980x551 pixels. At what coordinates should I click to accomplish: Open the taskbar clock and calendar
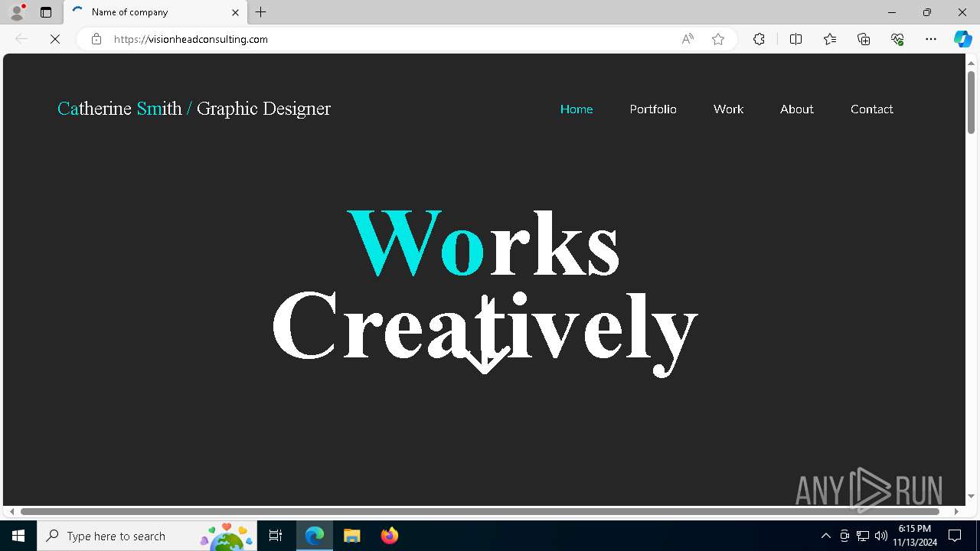pos(915,536)
